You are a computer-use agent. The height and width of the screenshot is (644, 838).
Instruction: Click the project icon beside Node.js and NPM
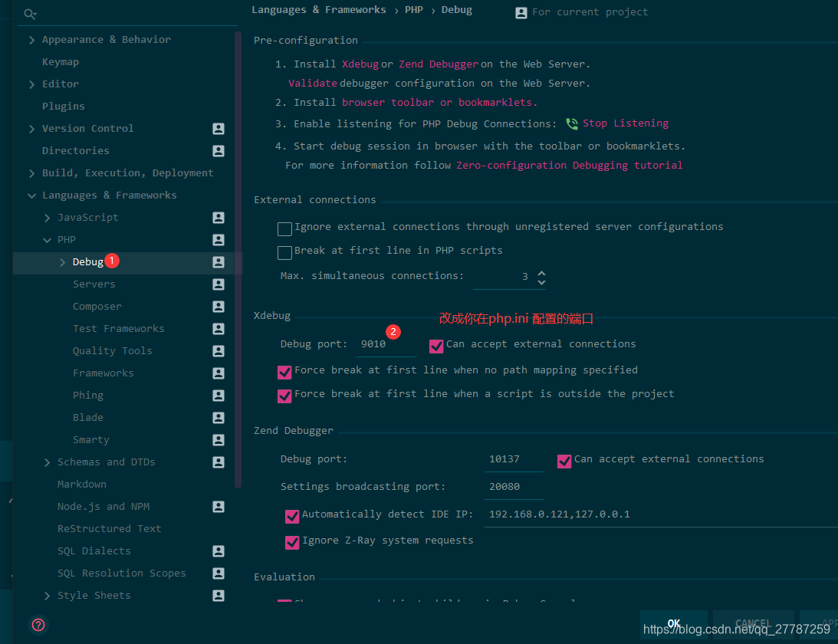(218, 506)
